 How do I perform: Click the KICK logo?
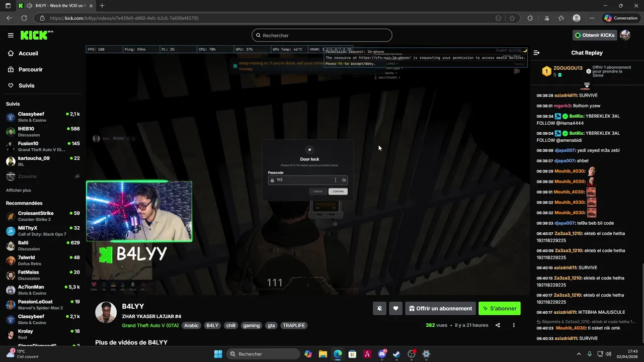[x=36, y=35]
